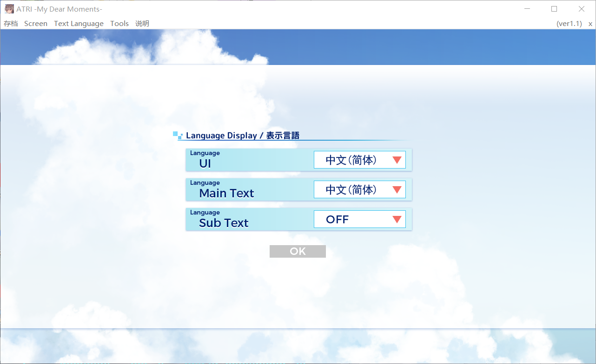
Task: Open the Screen menu
Action: coord(36,24)
